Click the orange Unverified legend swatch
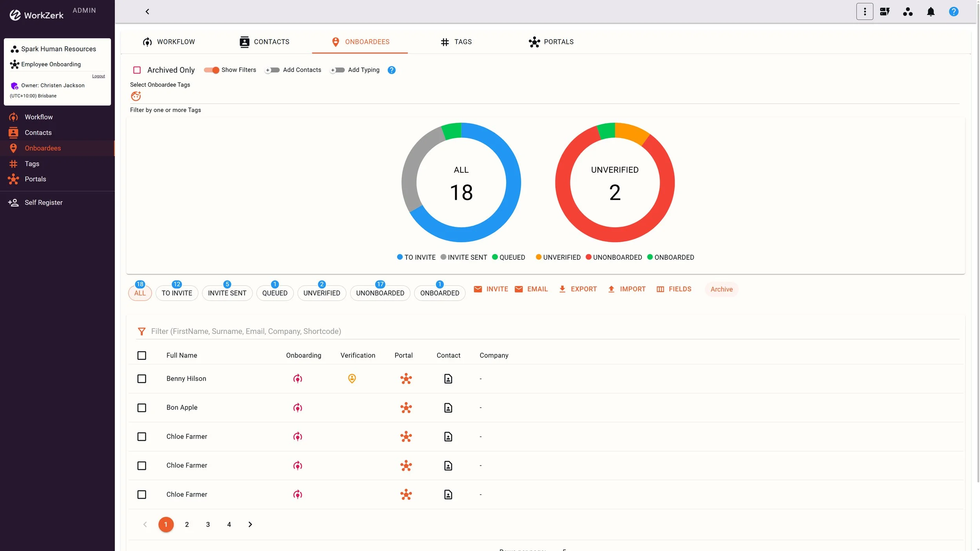980x551 pixels. (x=538, y=257)
